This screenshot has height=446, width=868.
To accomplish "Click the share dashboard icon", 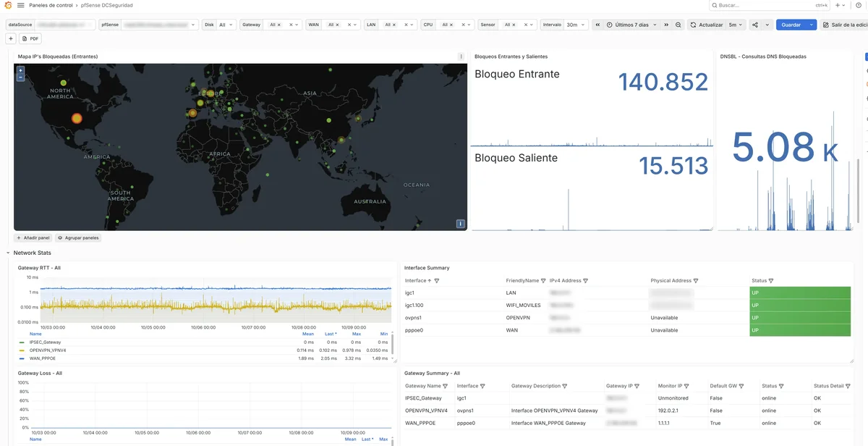I will (755, 25).
